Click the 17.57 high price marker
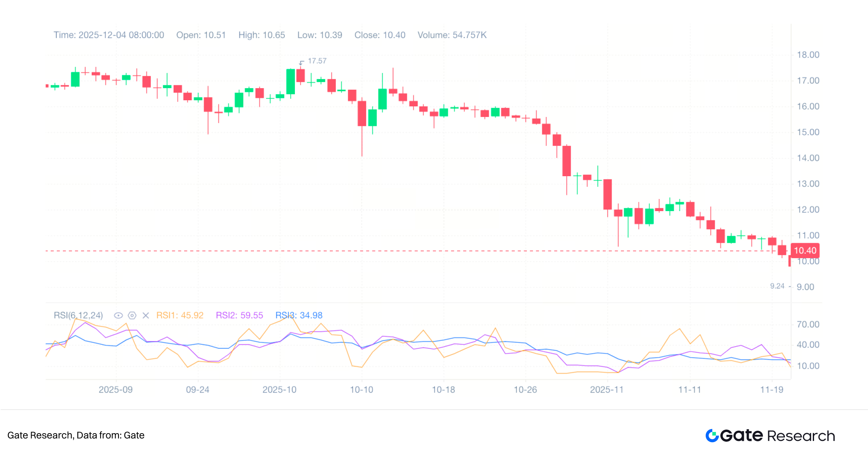Image resolution: width=868 pixels, height=462 pixels. 317,61
